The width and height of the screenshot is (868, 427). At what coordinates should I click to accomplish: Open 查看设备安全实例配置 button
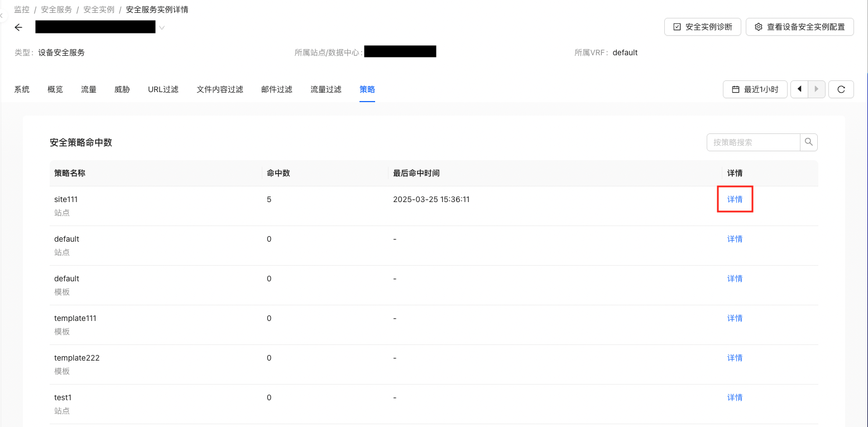click(799, 27)
